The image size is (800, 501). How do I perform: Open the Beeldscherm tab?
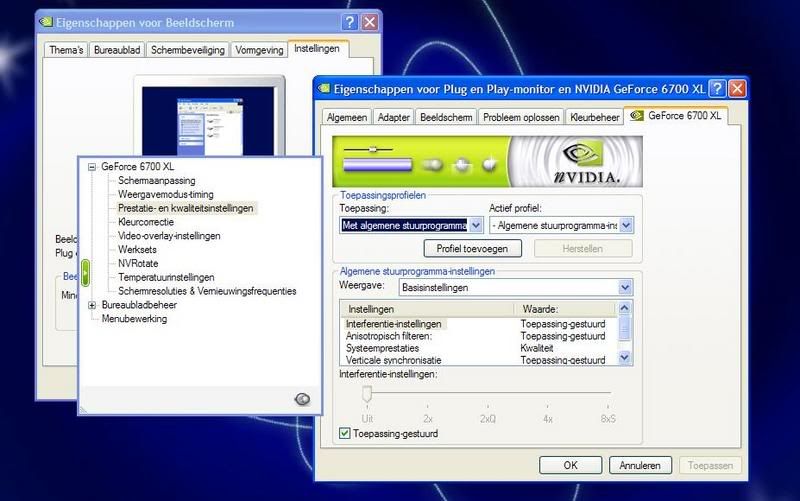pos(446,117)
